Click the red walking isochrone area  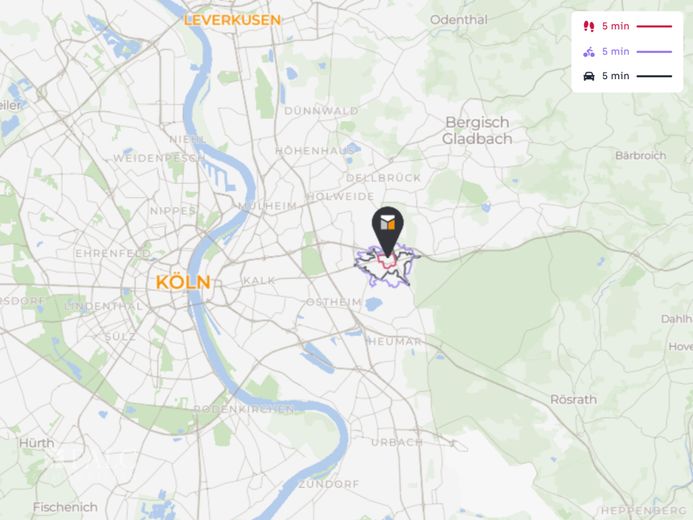[x=387, y=261]
